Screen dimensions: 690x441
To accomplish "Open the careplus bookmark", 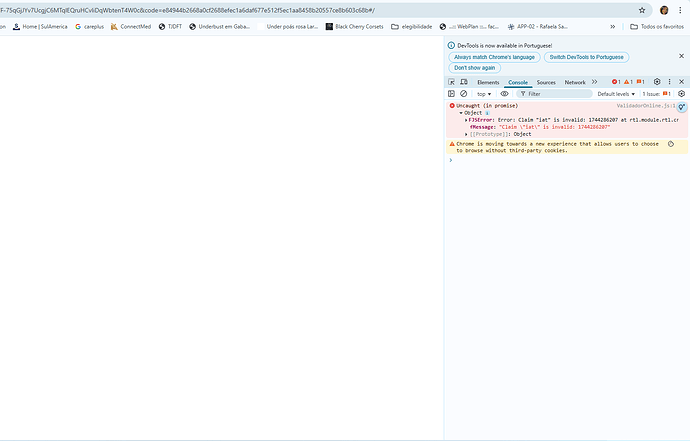I will [89, 27].
